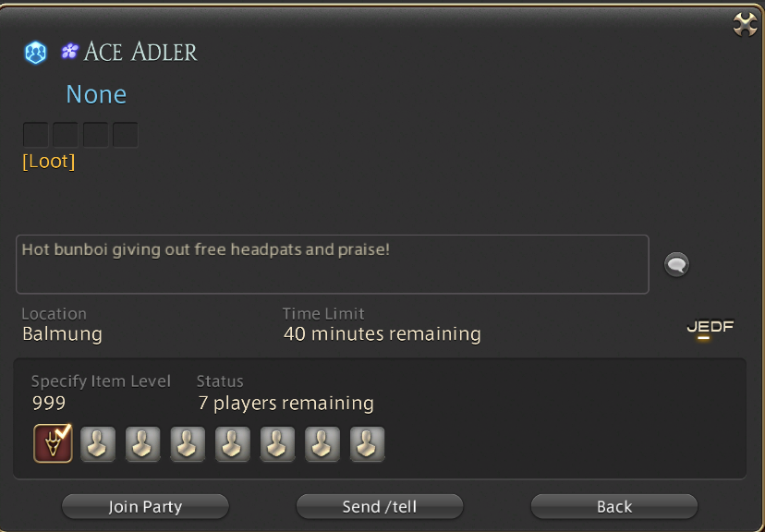765x532 pixels.
Task: Click the "None" duty name text
Action: click(x=96, y=94)
